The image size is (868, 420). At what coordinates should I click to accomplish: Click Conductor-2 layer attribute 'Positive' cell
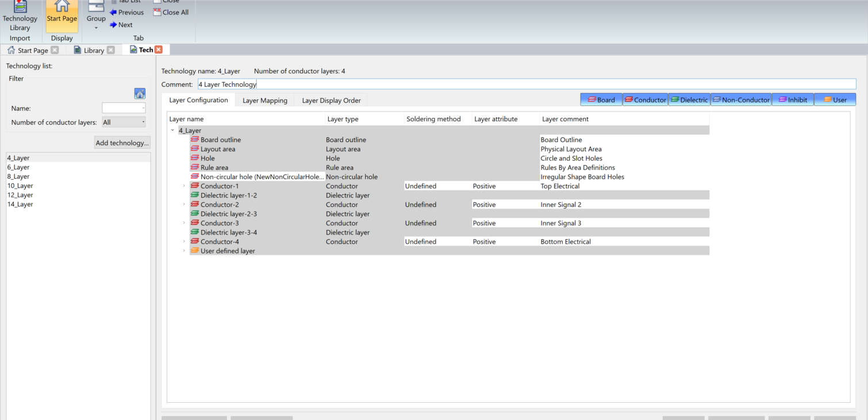(x=505, y=204)
